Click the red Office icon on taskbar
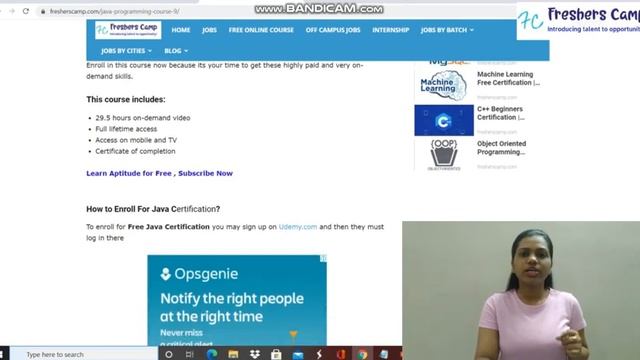Screen dimensions: 640x360 point(341,354)
